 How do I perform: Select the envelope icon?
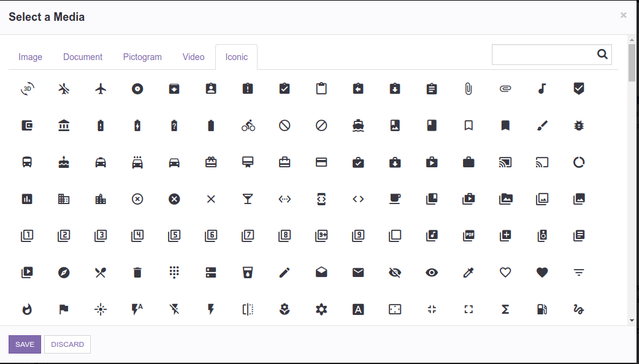(x=358, y=272)
